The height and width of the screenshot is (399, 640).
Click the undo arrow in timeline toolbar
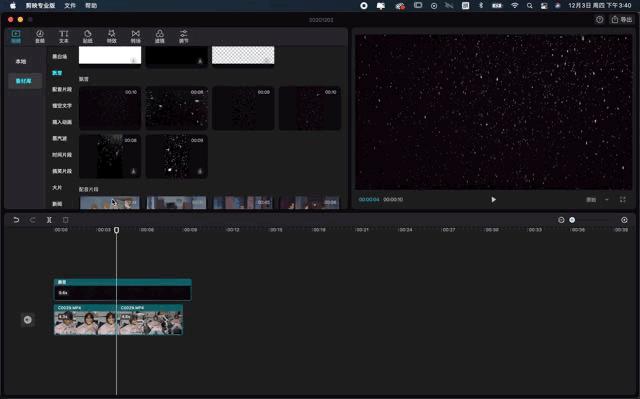click(x=16, y=220)
